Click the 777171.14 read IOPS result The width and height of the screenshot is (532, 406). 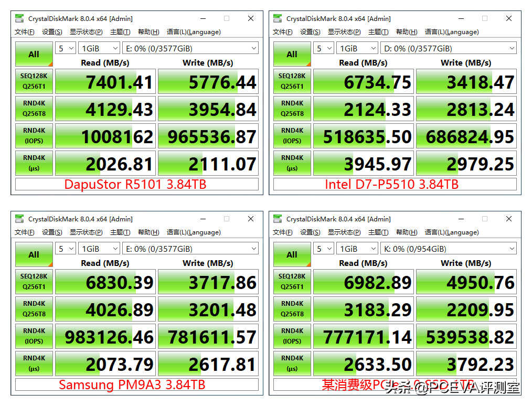(x=364, y=336)
